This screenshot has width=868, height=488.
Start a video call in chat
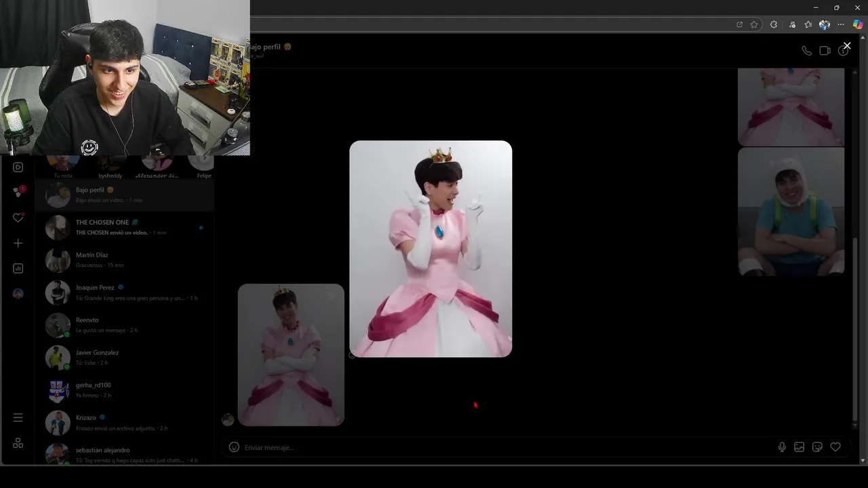click(825, 51)
